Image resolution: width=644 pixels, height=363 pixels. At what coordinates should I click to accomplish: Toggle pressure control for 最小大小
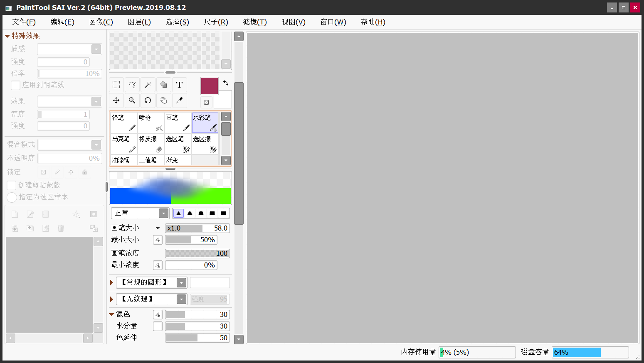click(158, 240)
